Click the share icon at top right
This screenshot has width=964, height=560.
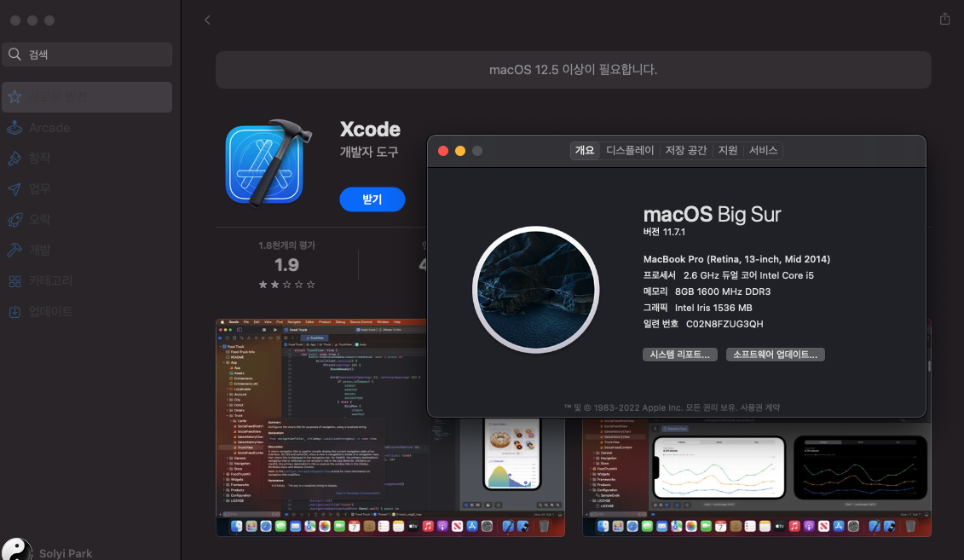(x=945, y=19)
